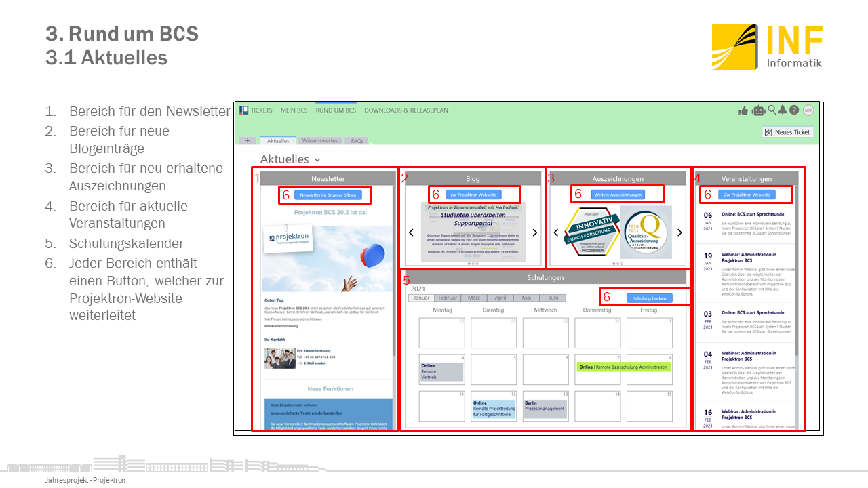This screenshot has width=868, height=488.
Task: Open Remote Projektleitung für Fortgeschrittene training entry
Action: [494, 408]
